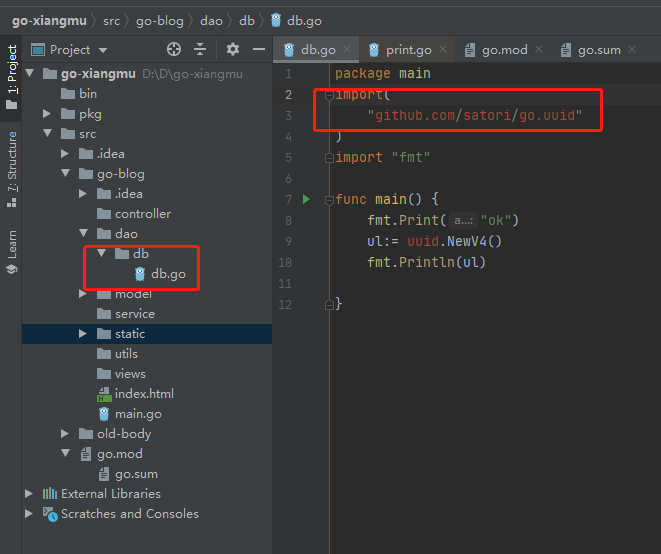This screenshot has height=554, width=661.
Task: Switch to the print.go editor tab
Action: point(408,50)
